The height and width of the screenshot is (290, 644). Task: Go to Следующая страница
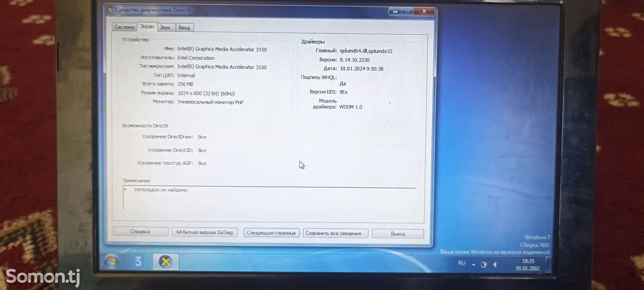271,233
